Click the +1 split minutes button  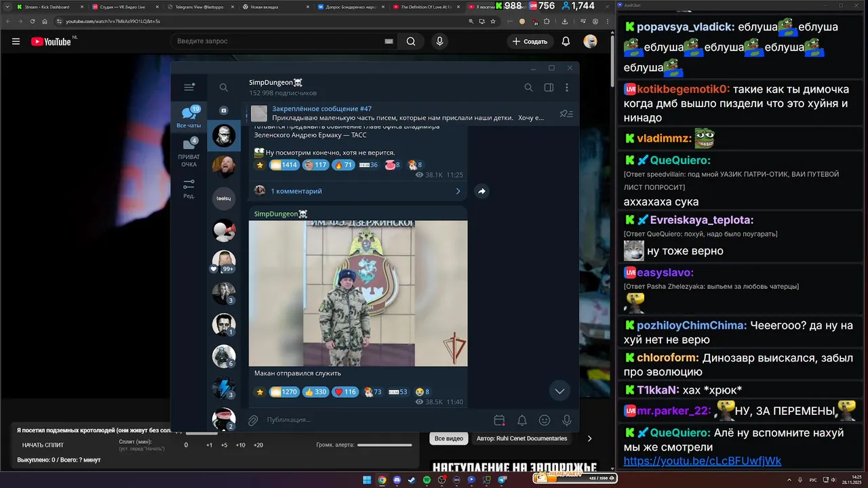pyautogui.click(x=210, y=445)
